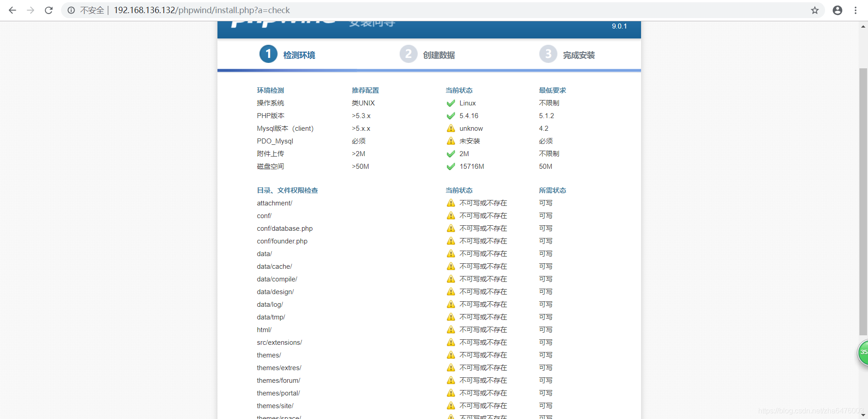Click step 2 number circle
The height and width of the screenshot is (419, 868).
[x=408, y=54]
